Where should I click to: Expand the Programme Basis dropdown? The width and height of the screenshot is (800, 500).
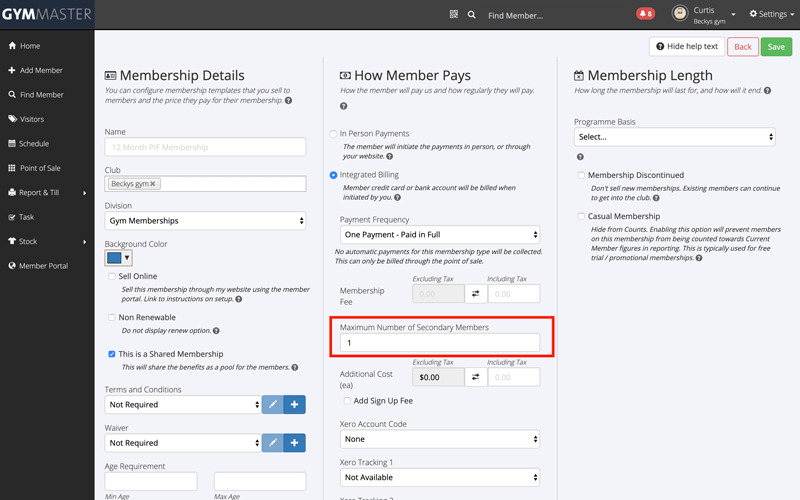674,137
